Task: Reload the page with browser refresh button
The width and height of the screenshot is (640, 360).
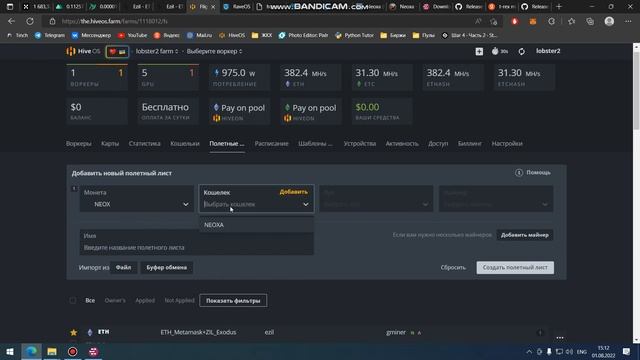Action: pyautogui.click(x=30, y=21)
